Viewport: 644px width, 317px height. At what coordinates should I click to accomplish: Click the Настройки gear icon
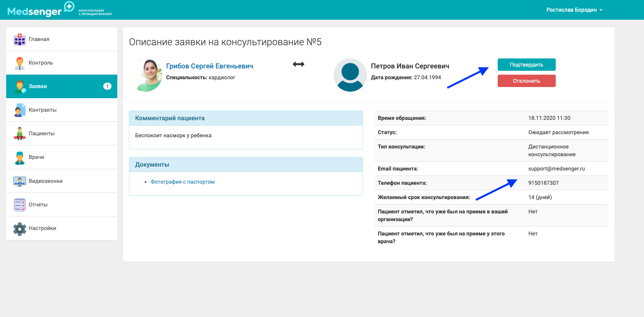pyautogui.click(x=19, y=228)
